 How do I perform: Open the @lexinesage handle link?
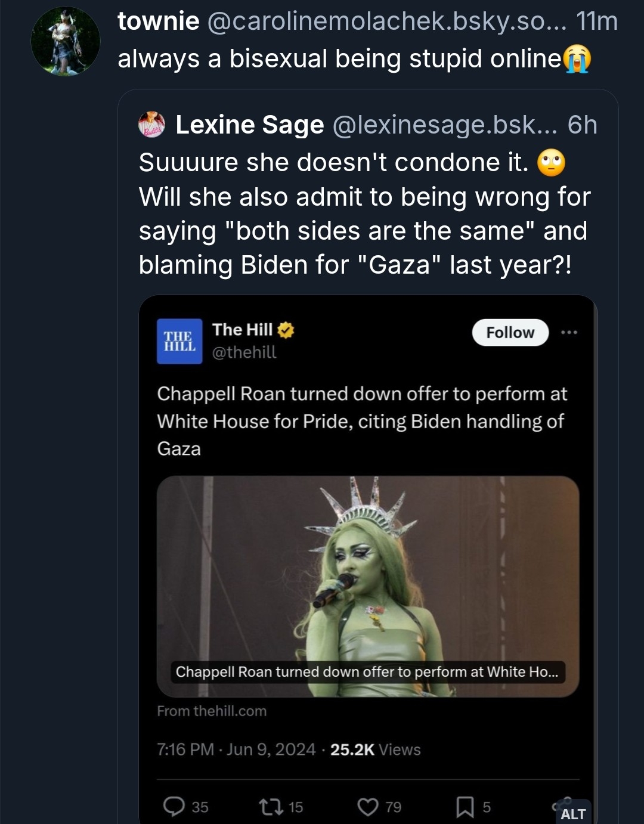coord(444,125)
